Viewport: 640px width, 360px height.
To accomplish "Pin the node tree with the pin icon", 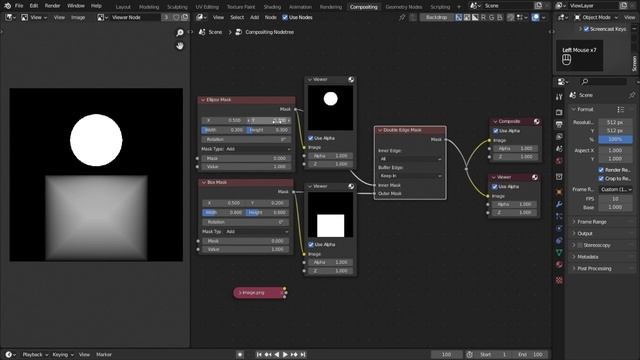I will pyautogui.click(x=402, y=18).
